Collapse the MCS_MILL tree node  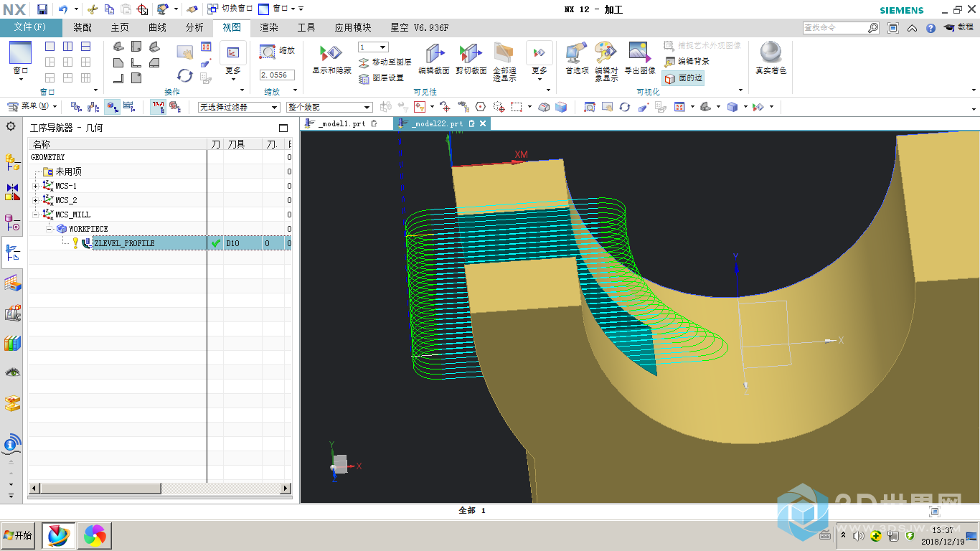coord(37,215)
